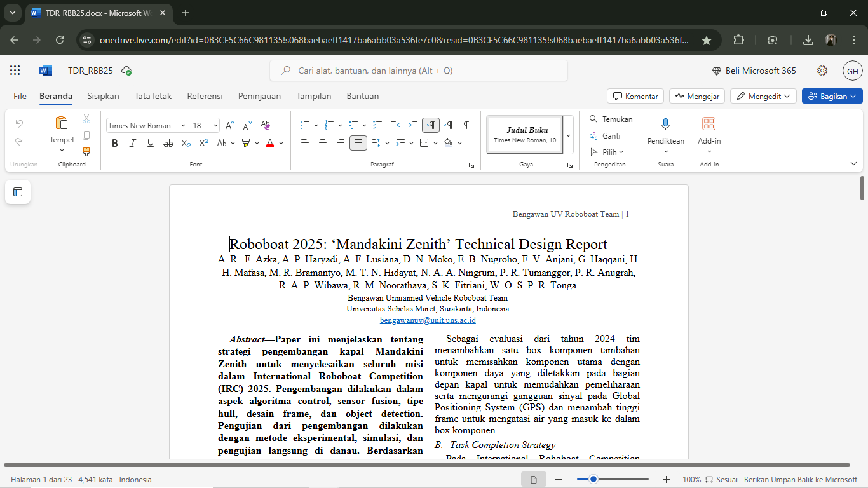Increase font size with grow font icon

tap(230, 125)
